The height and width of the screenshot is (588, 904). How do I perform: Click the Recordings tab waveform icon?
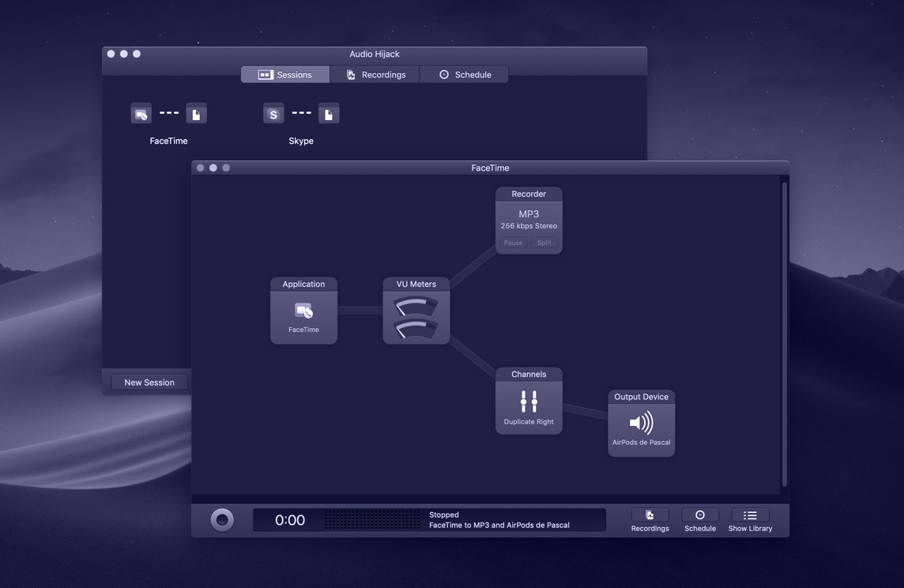pyautogui.click(x=351, y=74)
